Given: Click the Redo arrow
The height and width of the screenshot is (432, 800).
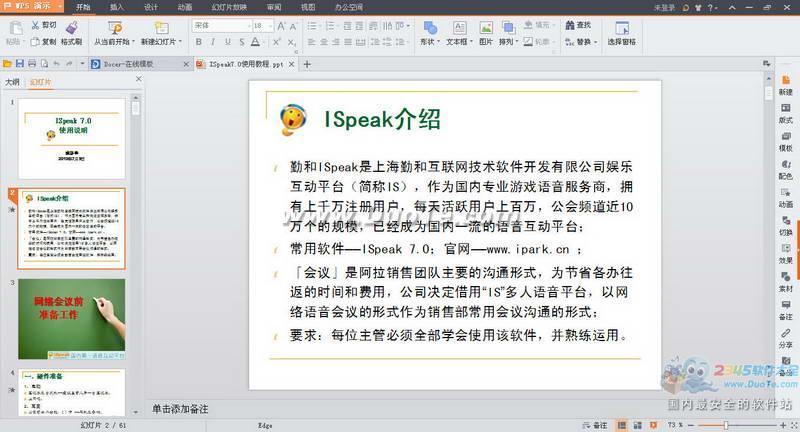Looking at the screenshot, I should point(69,64).
